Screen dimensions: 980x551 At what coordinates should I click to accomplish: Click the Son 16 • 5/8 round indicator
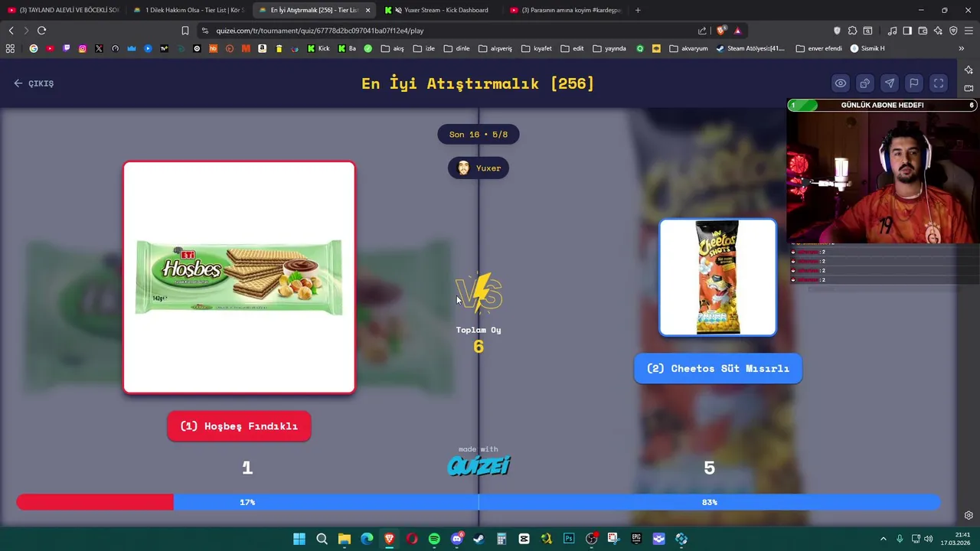click(479, 135)
